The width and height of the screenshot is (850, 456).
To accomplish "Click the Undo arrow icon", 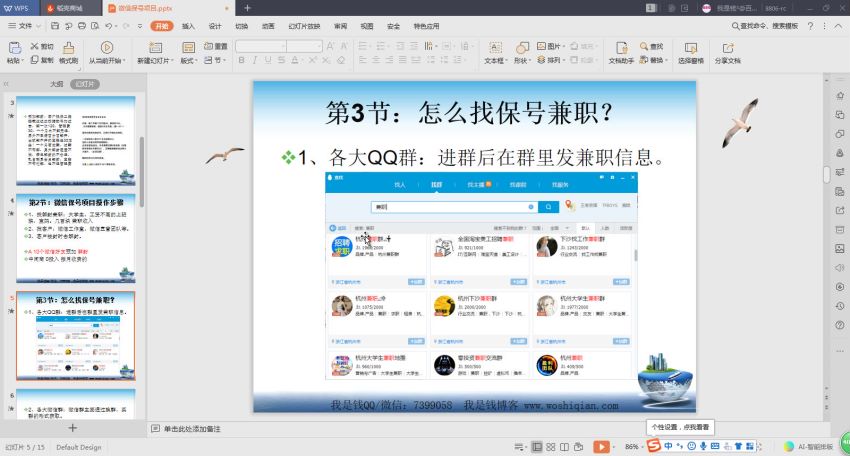I will coord(109,25).
